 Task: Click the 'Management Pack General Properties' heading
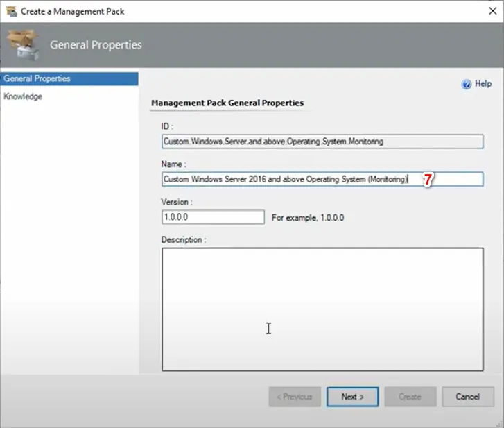[227, 103]
